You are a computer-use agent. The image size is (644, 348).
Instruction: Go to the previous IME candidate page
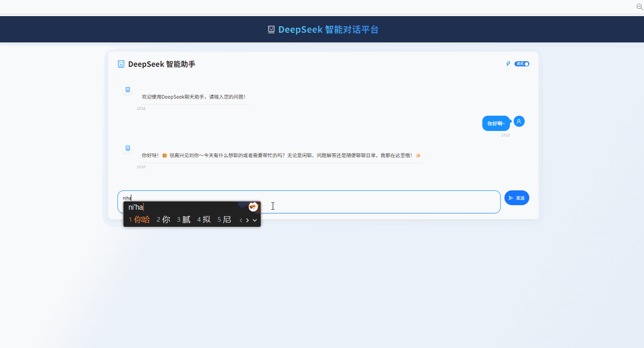241,220
